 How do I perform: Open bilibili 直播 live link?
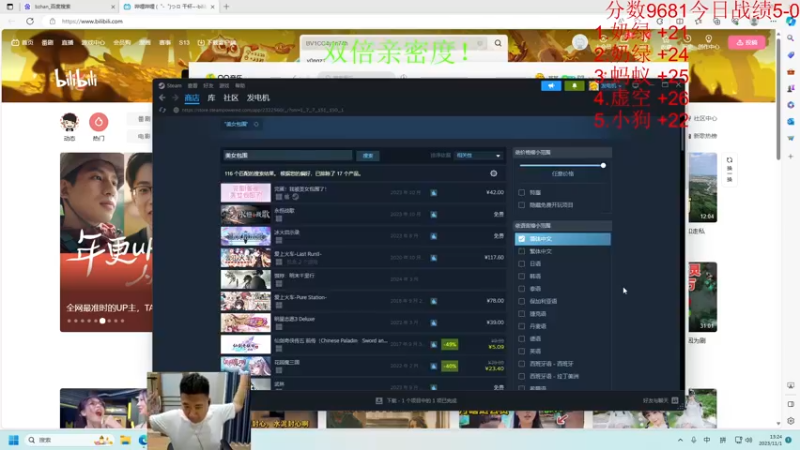(67, 42)
